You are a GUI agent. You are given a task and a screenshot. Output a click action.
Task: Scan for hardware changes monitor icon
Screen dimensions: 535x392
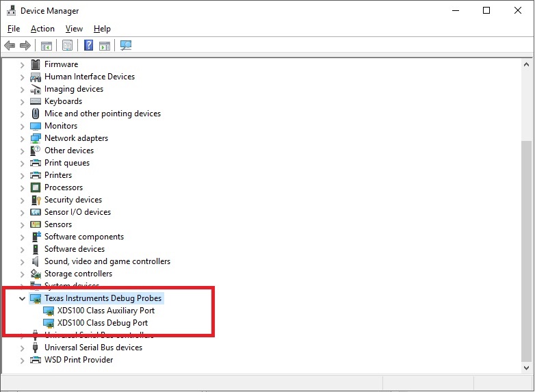pos(126,45)
